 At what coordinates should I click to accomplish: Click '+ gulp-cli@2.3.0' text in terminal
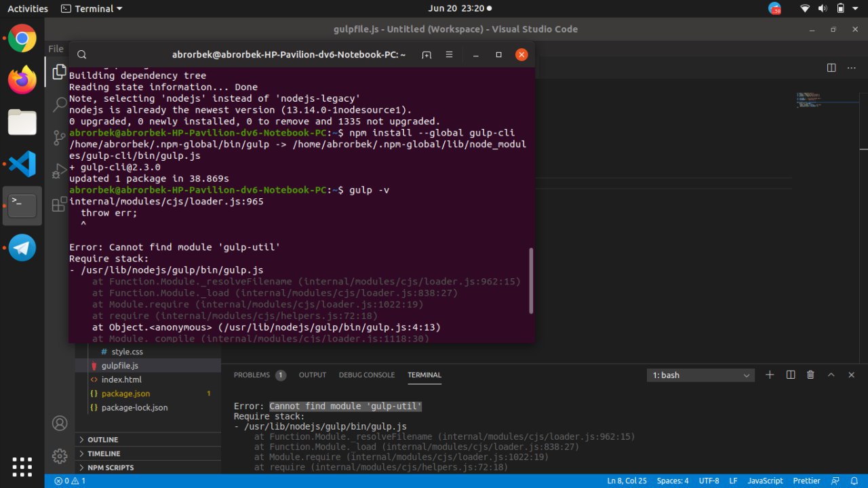(x=115, y=167)
